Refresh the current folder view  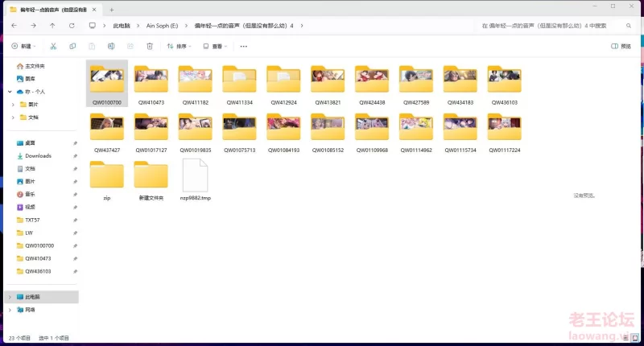point(72,26)
